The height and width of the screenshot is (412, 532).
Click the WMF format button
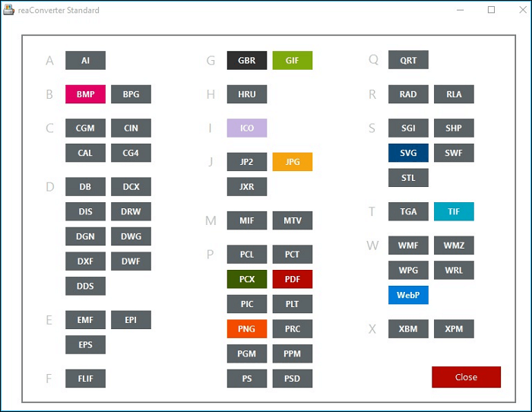point(409,246)
